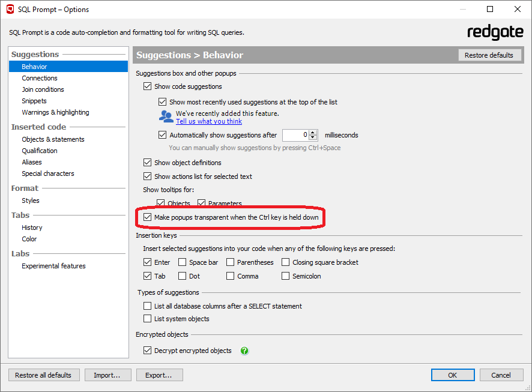This screenshot has width=532, height=392.
Task: Toggle the Decrypt encrypted objects checkbox
Action: coord(148,351)
